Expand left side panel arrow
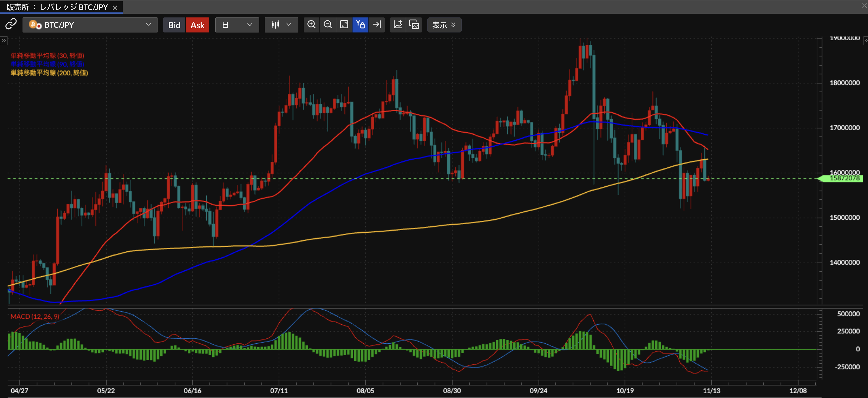Screen dimensions: 868x398 click(x=3, y=40)
